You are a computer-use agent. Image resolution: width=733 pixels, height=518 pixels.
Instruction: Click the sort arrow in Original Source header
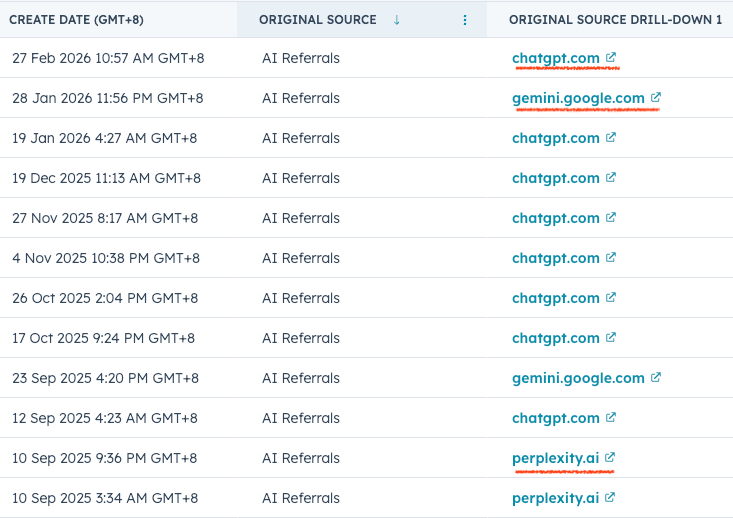click(x=396, y=20)
